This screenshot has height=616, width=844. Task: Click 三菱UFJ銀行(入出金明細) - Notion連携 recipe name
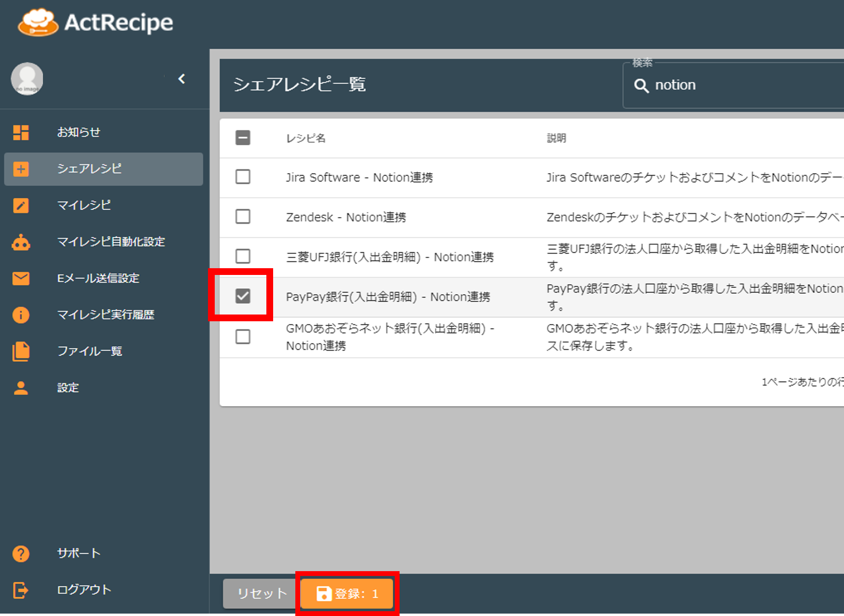pos(390,257)
